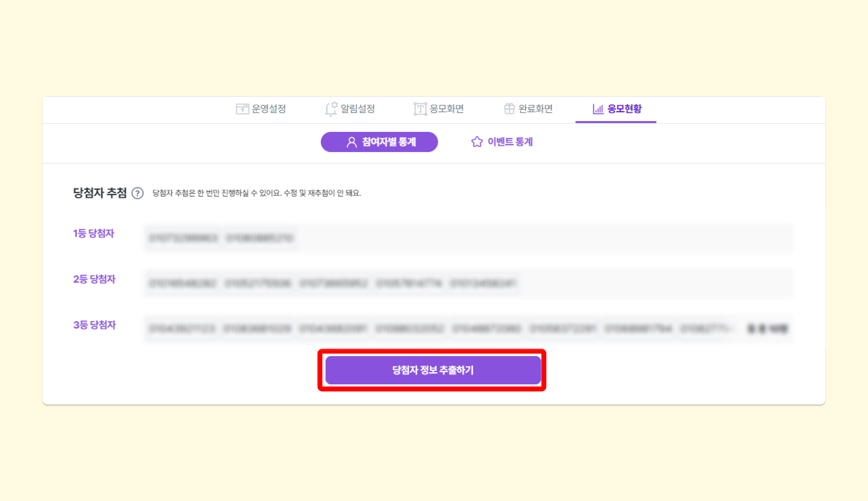The height and width of the screenshot is (501, 868).
Task: Switch to the 운영설정 tab label
Action: click(x=269, y=109)
